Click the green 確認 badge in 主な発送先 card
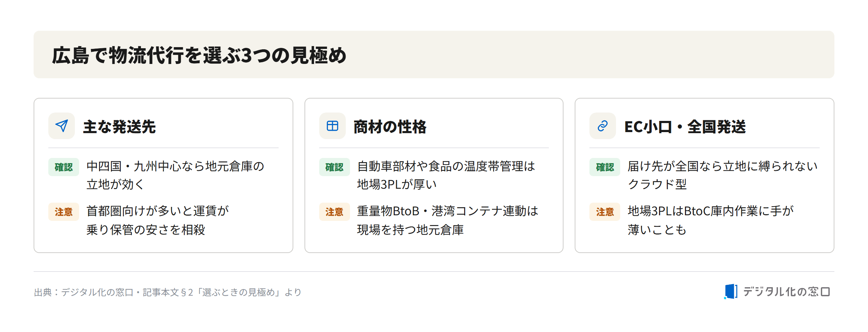868x332 pixels. point(64,167)
